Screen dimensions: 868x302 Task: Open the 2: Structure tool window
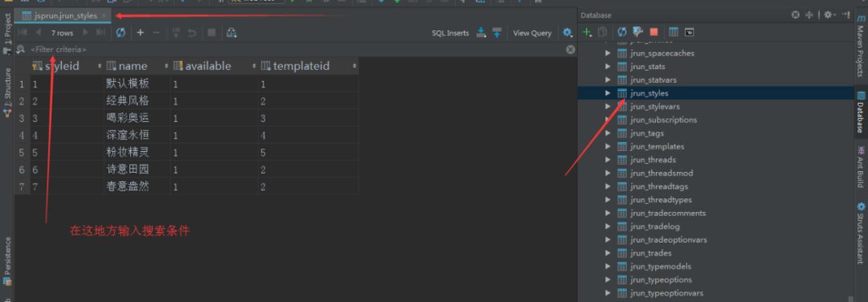pyautogui.click(x=7, y=92)
